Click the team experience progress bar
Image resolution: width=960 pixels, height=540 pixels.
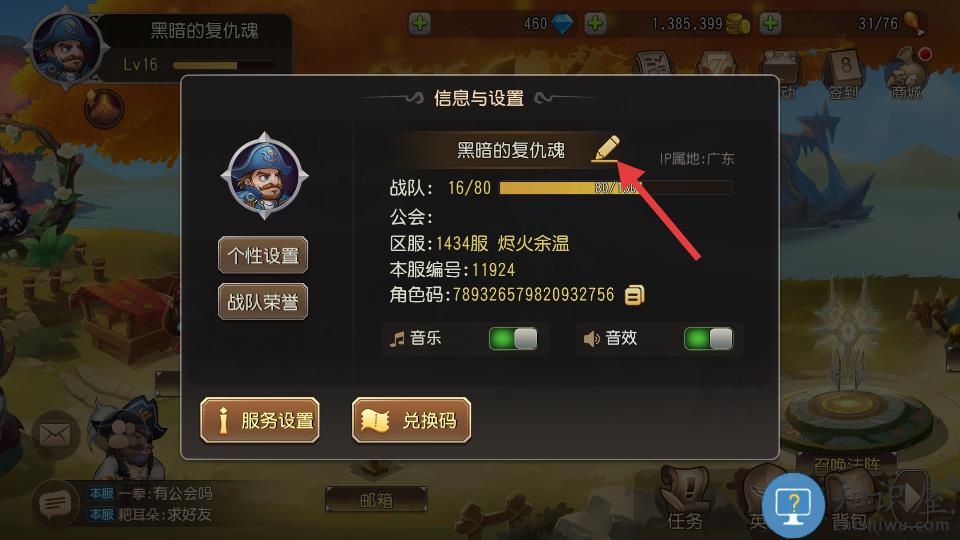tap(616, 188)
